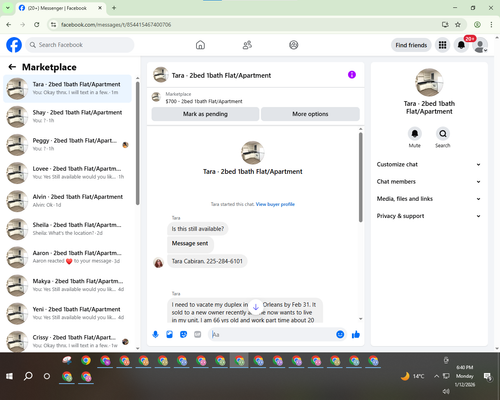Click the chat messages scrollbar
This screenshot has width=500, height=400.
(360, 177)
